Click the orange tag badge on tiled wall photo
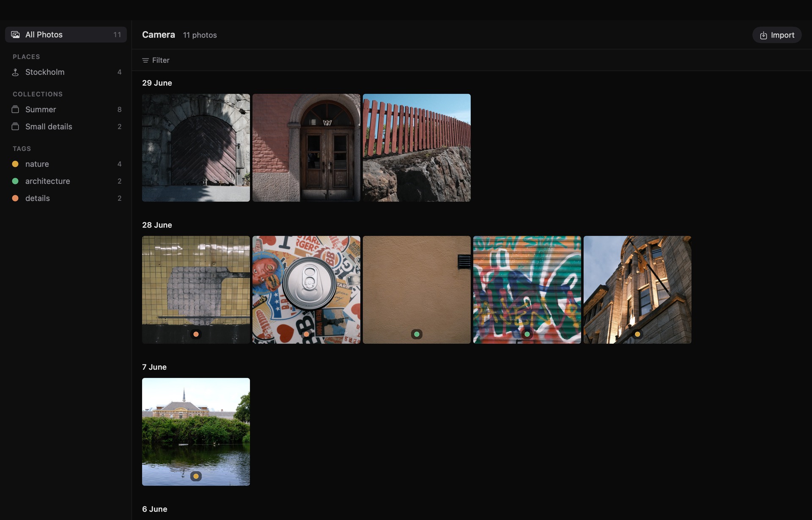812x520 pixels. 196,334
